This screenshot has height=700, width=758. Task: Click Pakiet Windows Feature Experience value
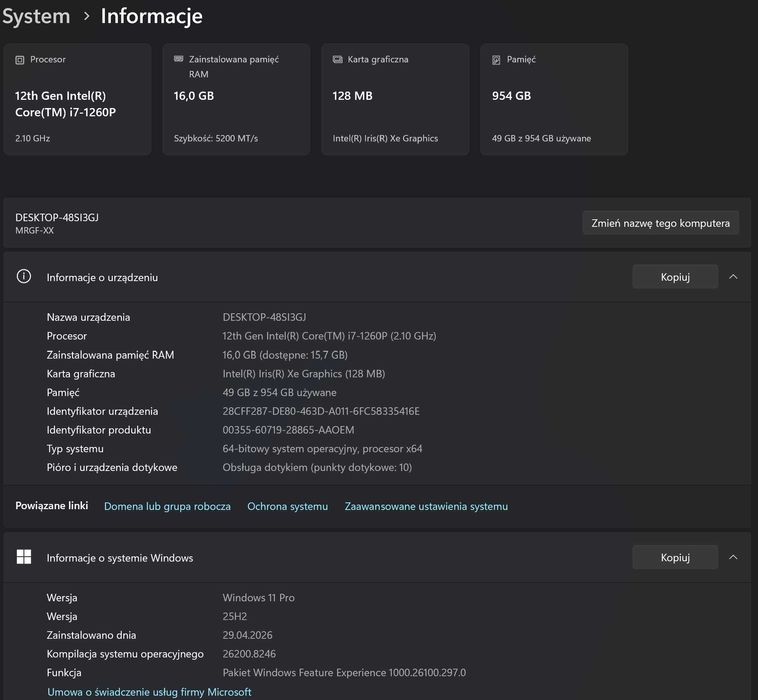[344, 672]
